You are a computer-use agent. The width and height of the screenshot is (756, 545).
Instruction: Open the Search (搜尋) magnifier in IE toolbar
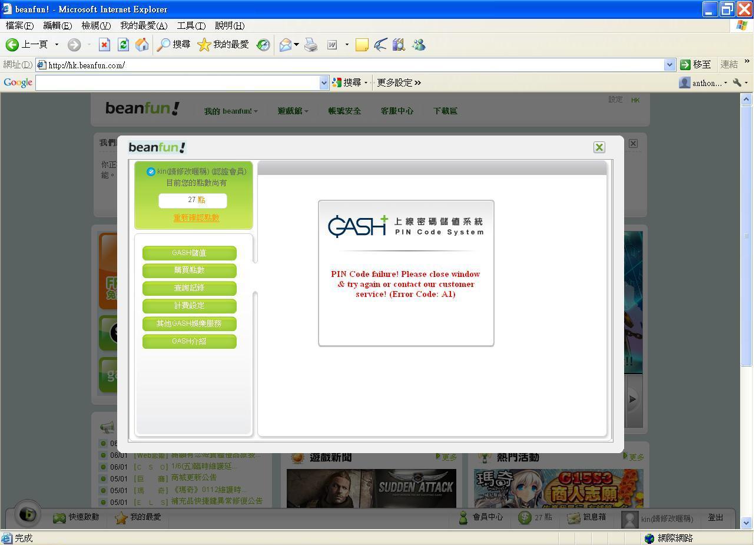tap(174, 45)
